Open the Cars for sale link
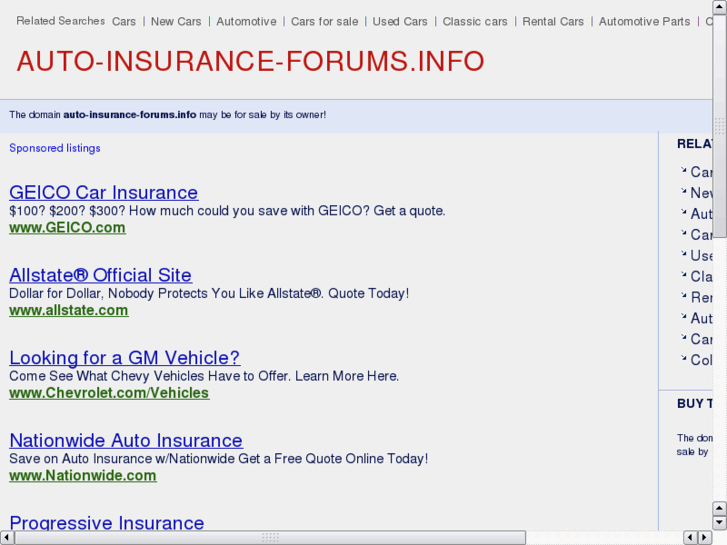 [x=325, y=21]
